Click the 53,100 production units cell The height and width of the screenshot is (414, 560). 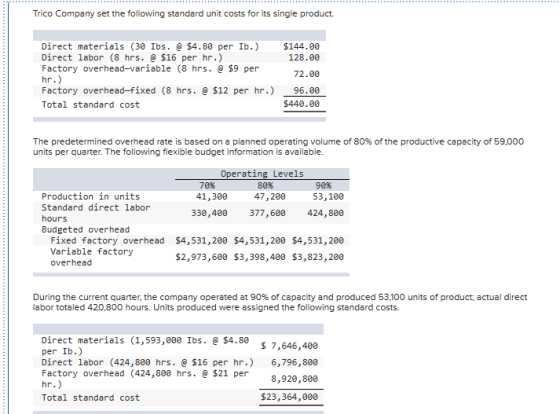pyautogui.click(x=328, y=196)
